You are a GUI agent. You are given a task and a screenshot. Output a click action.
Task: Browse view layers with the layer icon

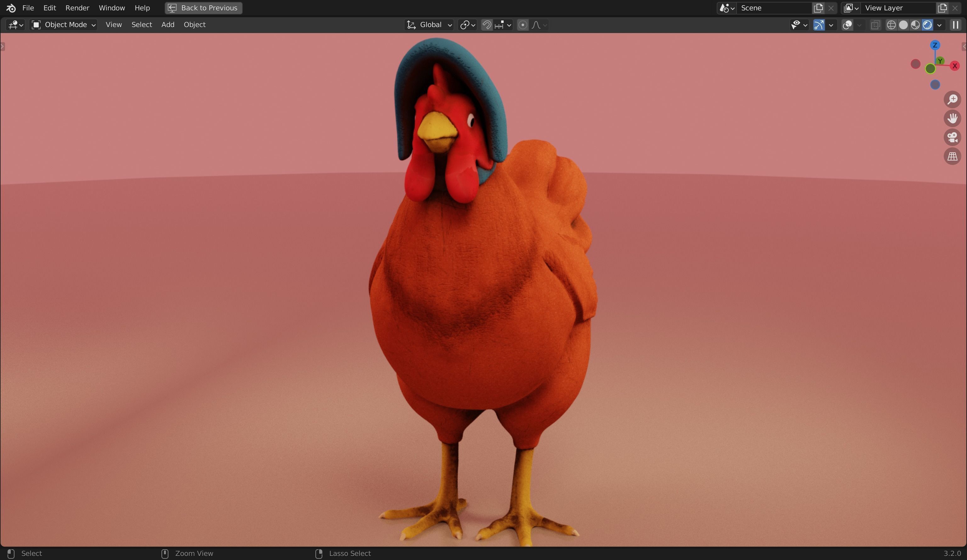(x=850, y=8)
